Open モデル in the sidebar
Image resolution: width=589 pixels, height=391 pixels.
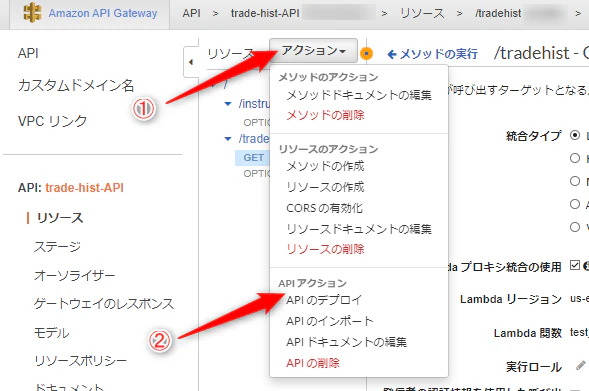51,333
